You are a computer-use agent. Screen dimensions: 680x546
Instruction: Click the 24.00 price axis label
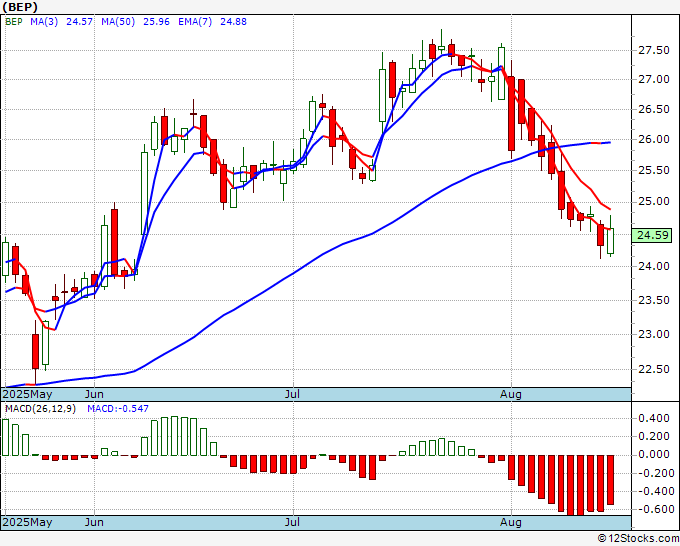click(654, 267)
